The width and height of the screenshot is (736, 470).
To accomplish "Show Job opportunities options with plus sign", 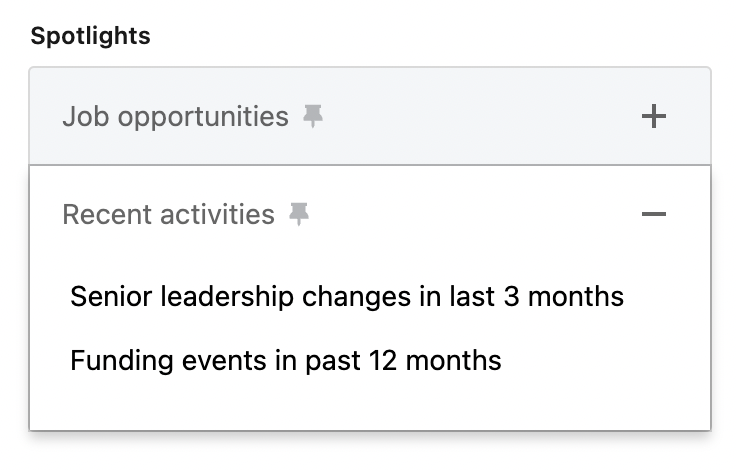I will click(x=653, y=117).
